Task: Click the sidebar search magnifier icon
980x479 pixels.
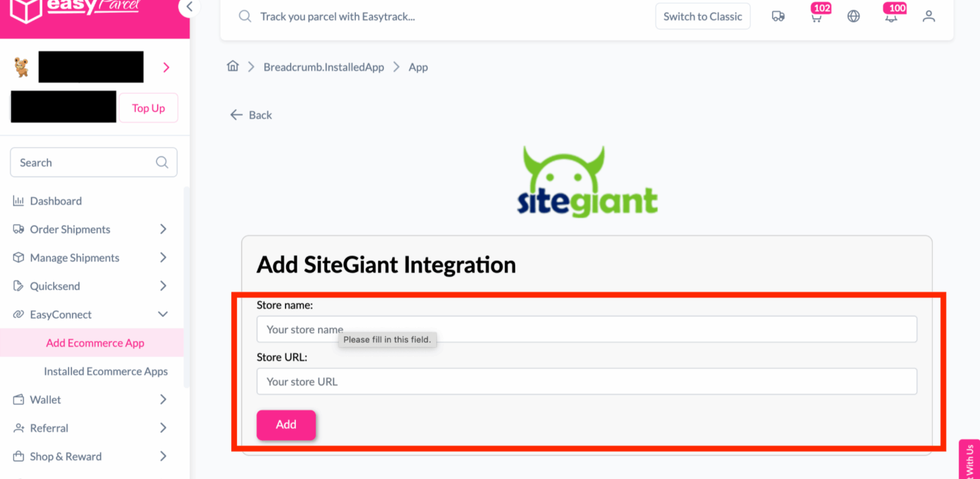Action: [162, 162]
